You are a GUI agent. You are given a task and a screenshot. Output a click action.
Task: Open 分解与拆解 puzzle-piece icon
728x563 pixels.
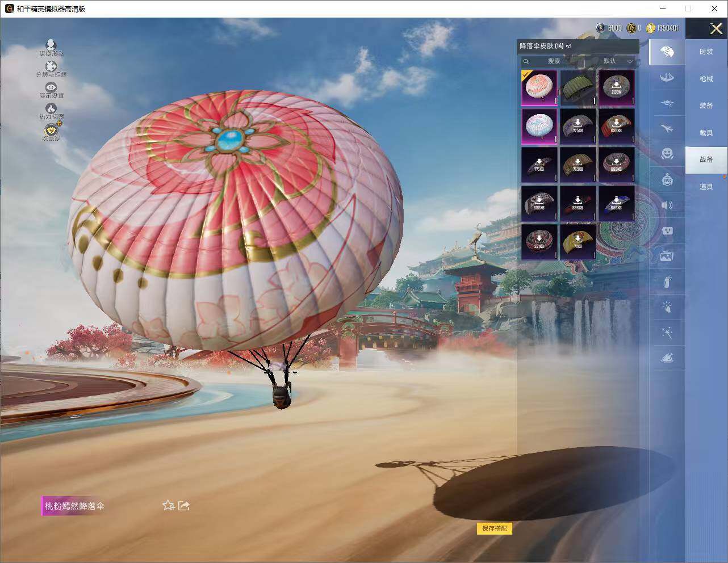pos(51,69)
